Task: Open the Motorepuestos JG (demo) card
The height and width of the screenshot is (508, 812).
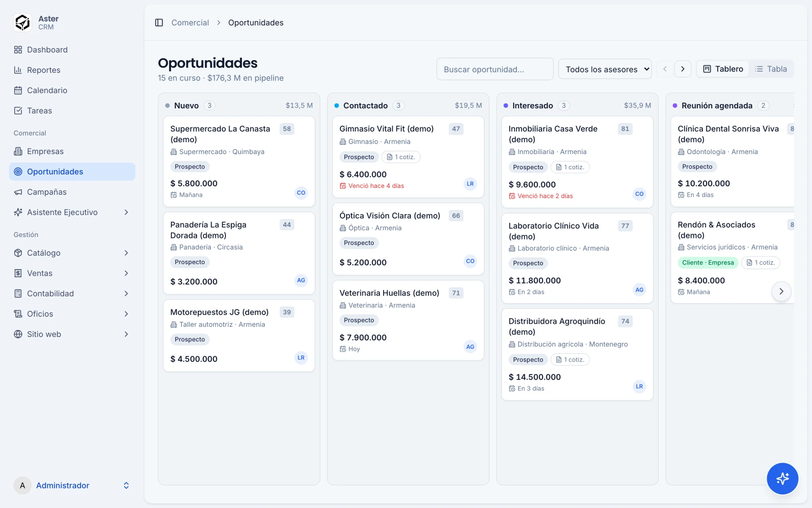Action: [x=239, y=336]
